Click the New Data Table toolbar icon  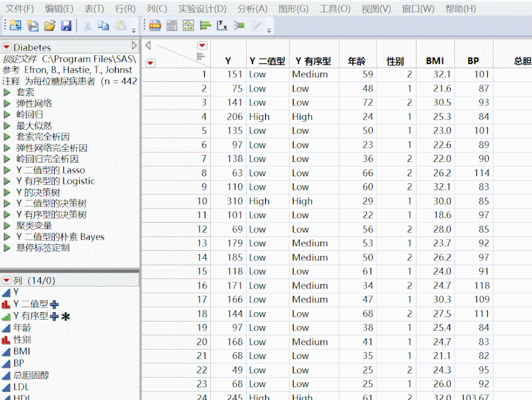(15, 26)
